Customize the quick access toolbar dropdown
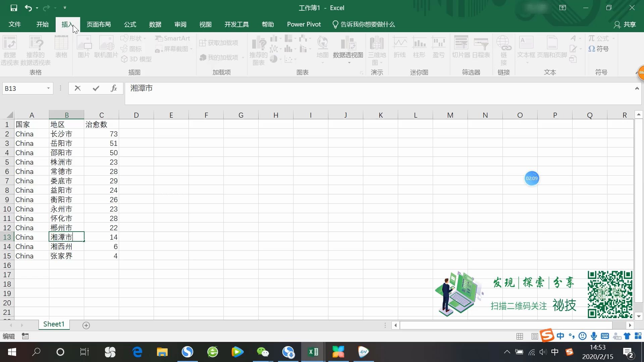This screenshot has height=362, width=644. (65, 8)
